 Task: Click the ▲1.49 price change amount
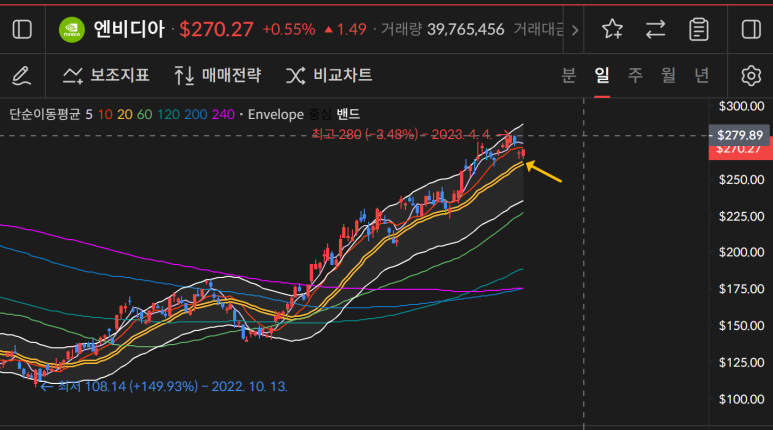click(x=345, y=30)
